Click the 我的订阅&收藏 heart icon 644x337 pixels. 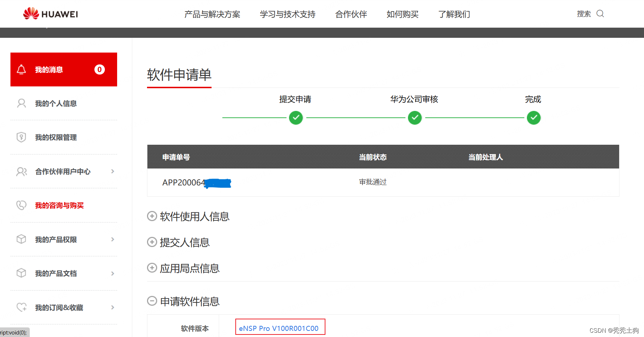tap(22, 307)
